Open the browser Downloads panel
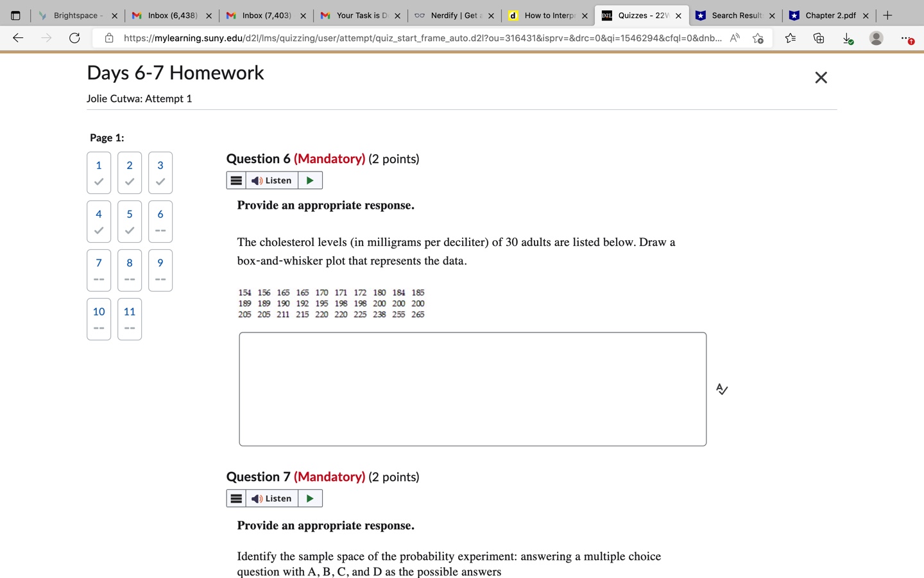 847,38
